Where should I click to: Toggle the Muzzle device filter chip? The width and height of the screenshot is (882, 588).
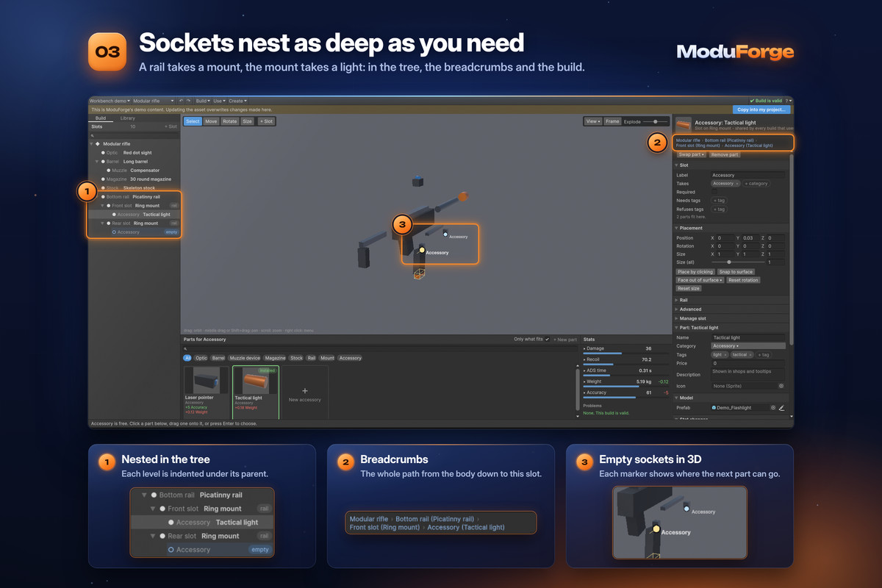[245, 358]
